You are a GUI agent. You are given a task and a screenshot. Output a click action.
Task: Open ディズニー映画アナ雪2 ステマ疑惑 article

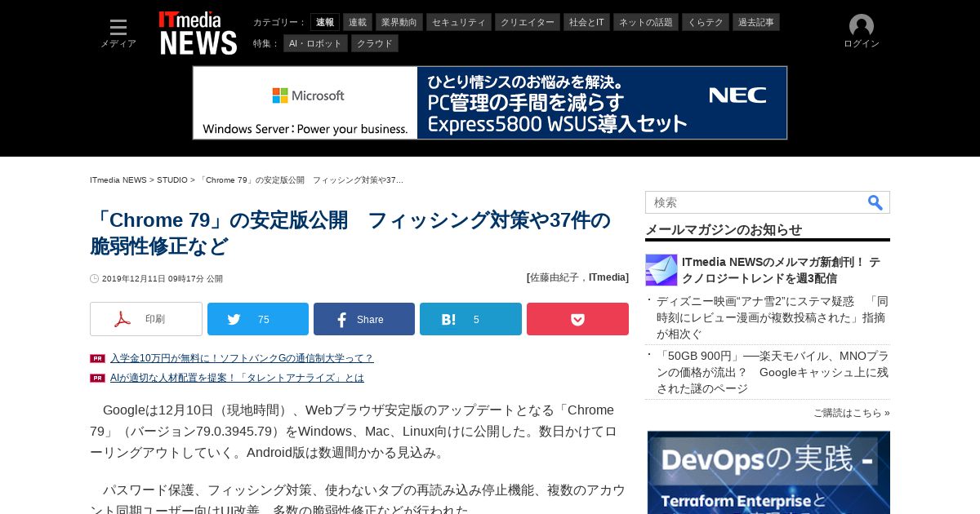click(x=773, y=317)
